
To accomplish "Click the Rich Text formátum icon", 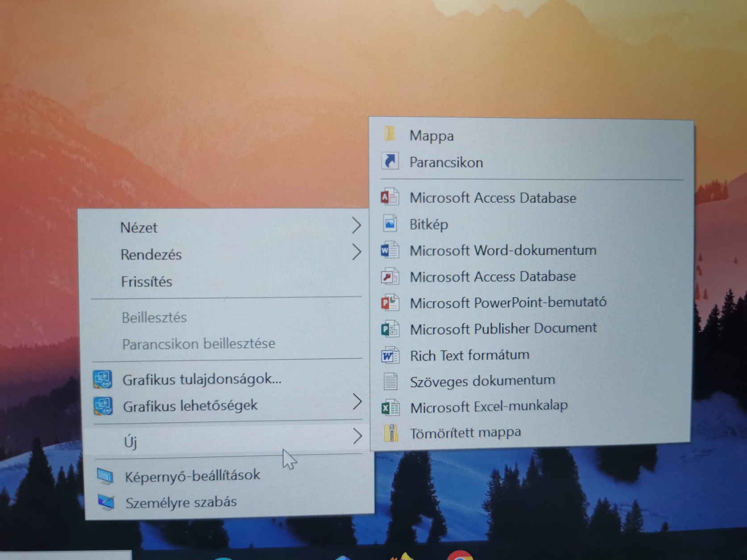I will click(x=390, y=355).
